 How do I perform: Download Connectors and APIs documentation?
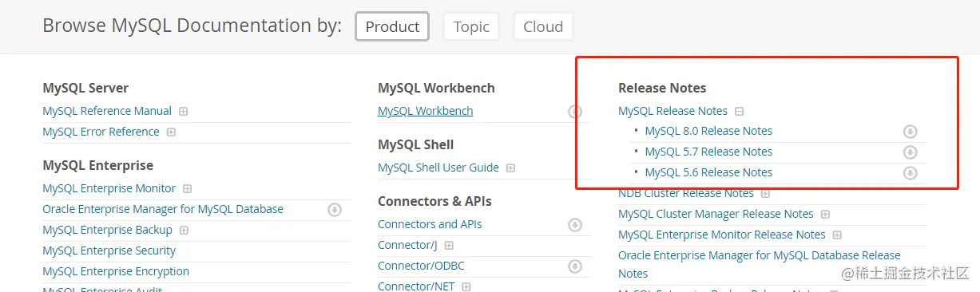(x=575, y=225)
